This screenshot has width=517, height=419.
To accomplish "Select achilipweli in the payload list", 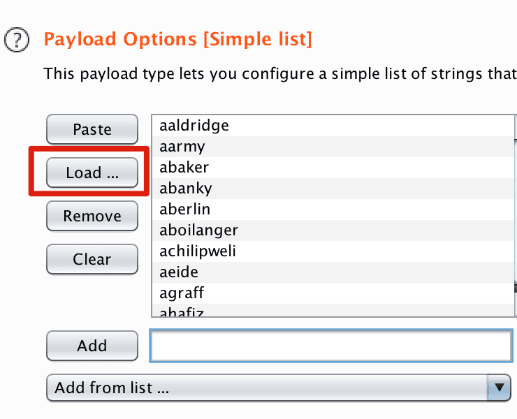I will 333,252.
